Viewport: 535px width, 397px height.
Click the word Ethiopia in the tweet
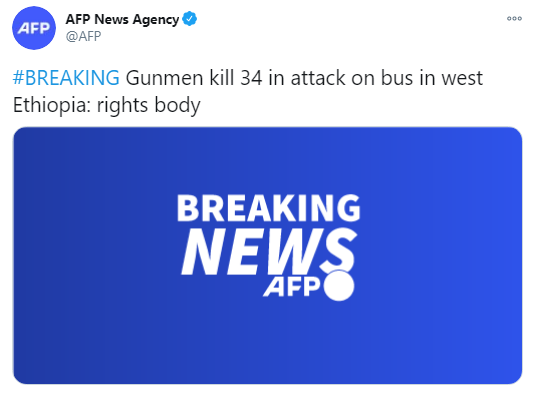tap(52, 105)
